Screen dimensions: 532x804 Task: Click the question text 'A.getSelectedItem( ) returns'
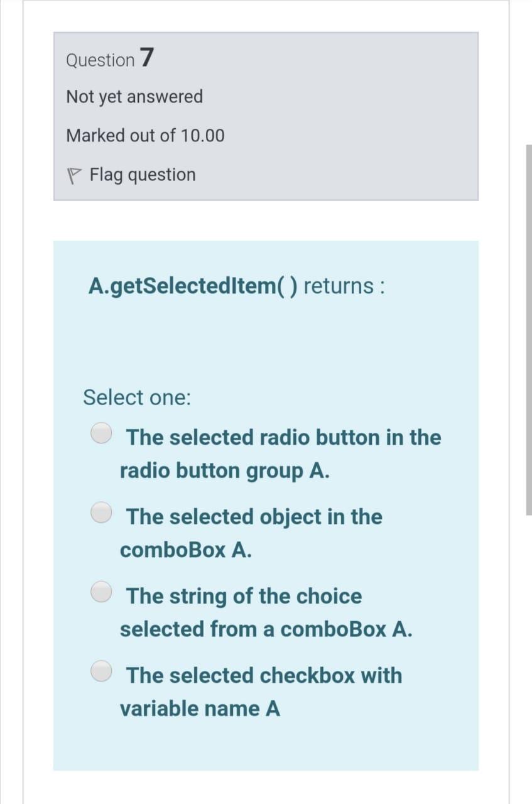point(236,286)
